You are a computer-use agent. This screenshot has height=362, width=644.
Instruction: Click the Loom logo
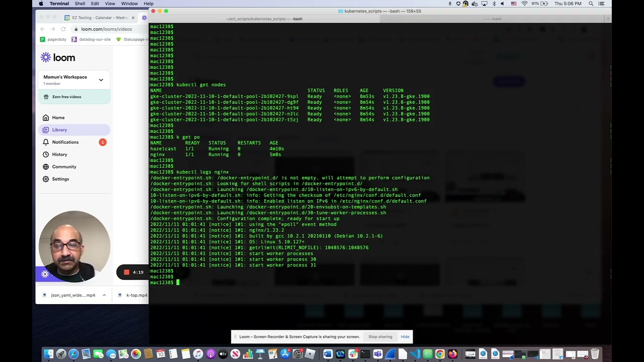pyautogui.click(x=58, y=58)
